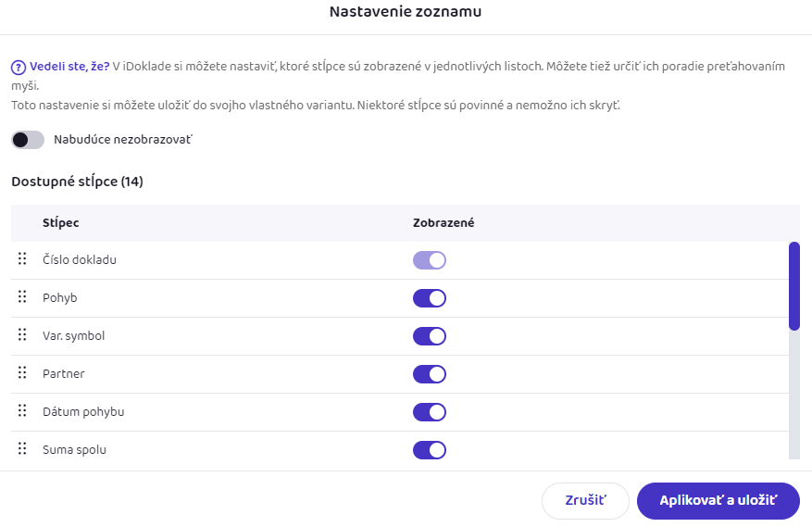Hide the Pohyb column
This screenshot has width=812, height=527.
(x=430, y=298)
